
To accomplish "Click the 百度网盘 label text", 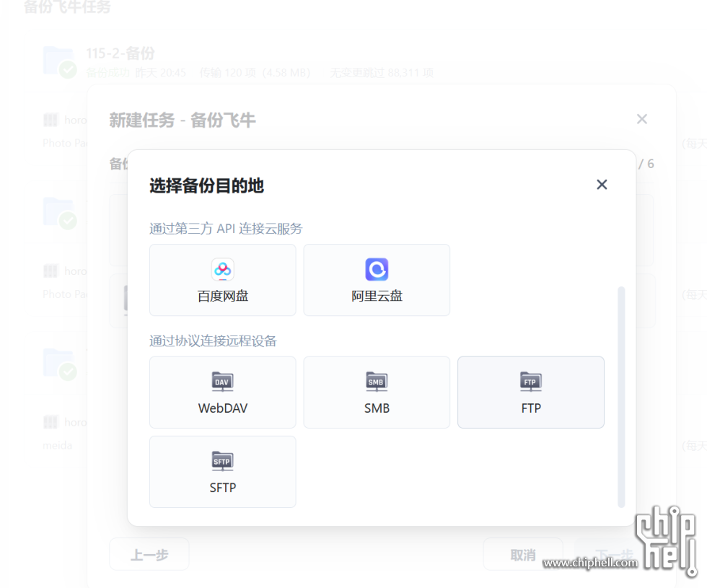I will (223, 296).
